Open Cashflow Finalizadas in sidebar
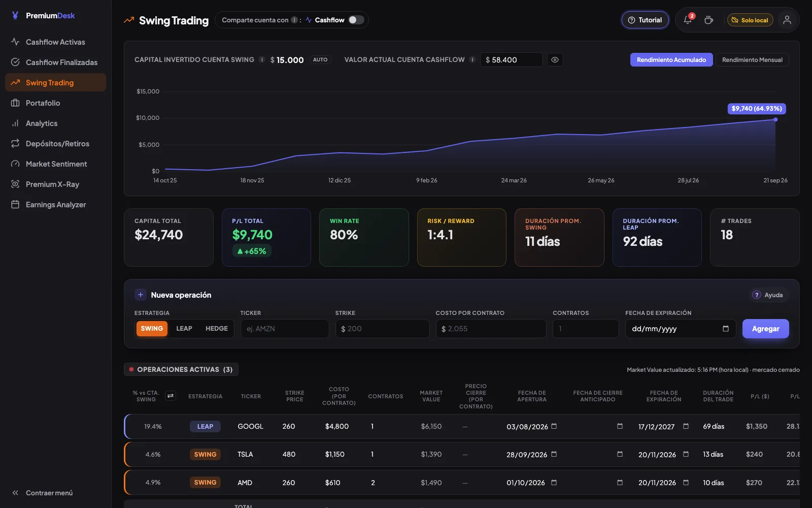 (x=55, y=62)
